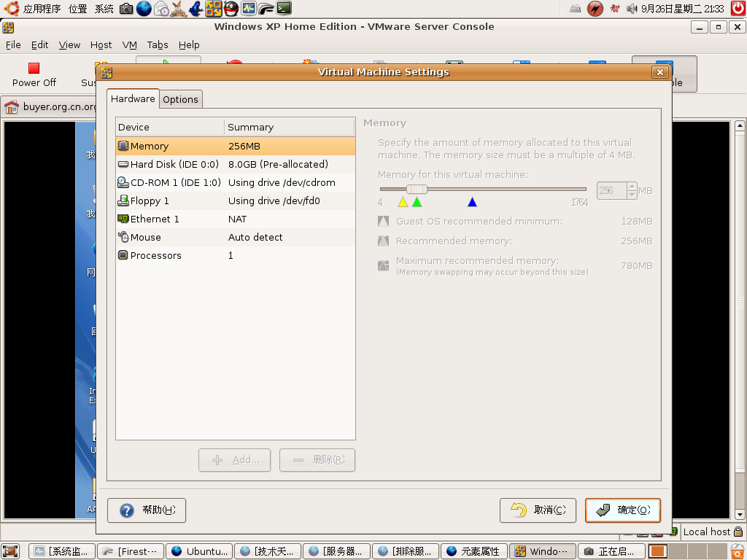Click the memory spinner down arrow
The height and width of the screenshot is (560, 747).
point(632,195)
